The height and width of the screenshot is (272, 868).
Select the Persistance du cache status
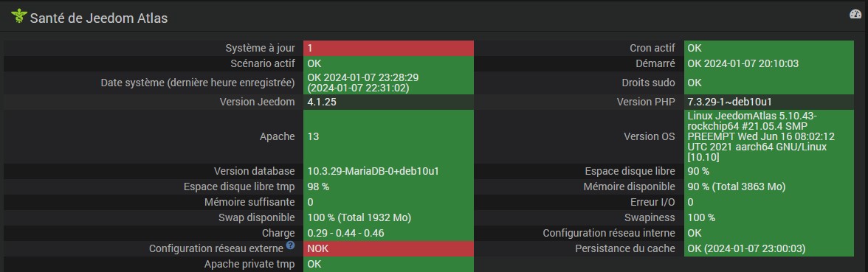[x=769, y=249]
